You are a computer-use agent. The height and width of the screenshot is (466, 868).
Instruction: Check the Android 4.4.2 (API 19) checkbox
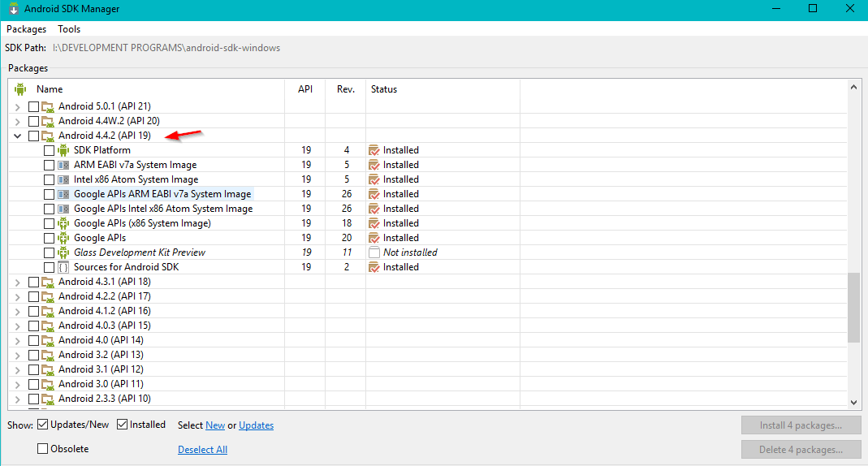(34, 136)
